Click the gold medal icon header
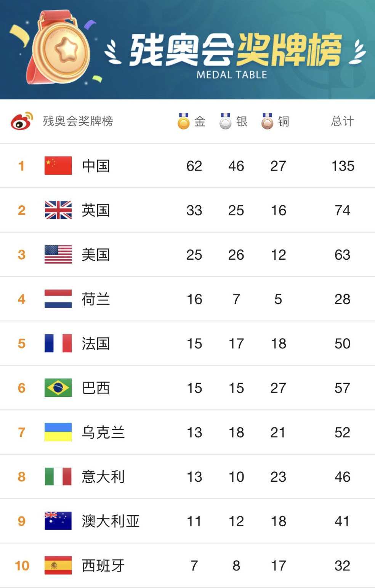Image resolution: width=375 pixels, height=588 pixels. click(183, 121)
